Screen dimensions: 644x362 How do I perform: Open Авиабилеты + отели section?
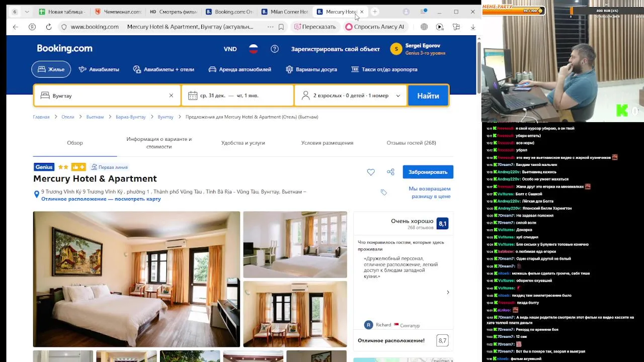point(164,69)
